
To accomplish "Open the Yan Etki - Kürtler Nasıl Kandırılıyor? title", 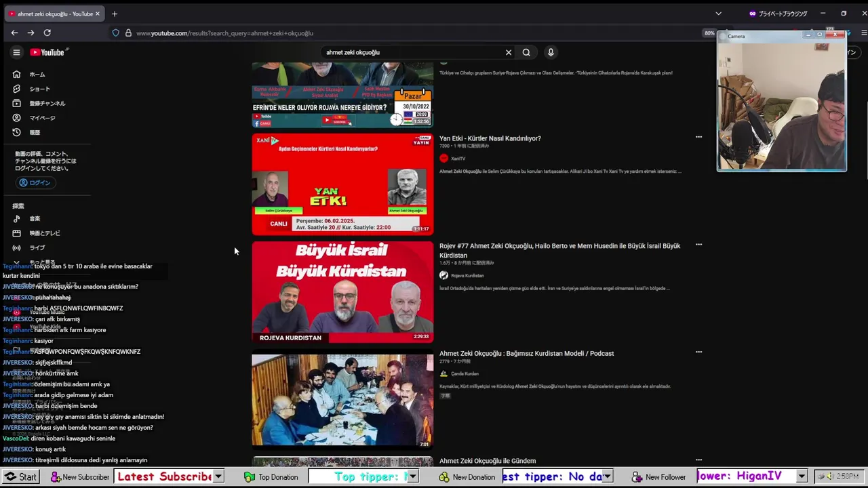I will (490, 138).
